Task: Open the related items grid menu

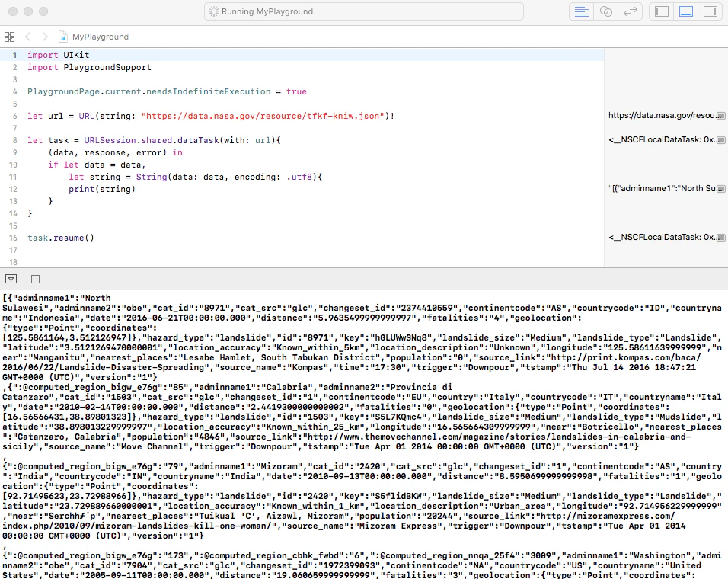Action: coord(9,37)
